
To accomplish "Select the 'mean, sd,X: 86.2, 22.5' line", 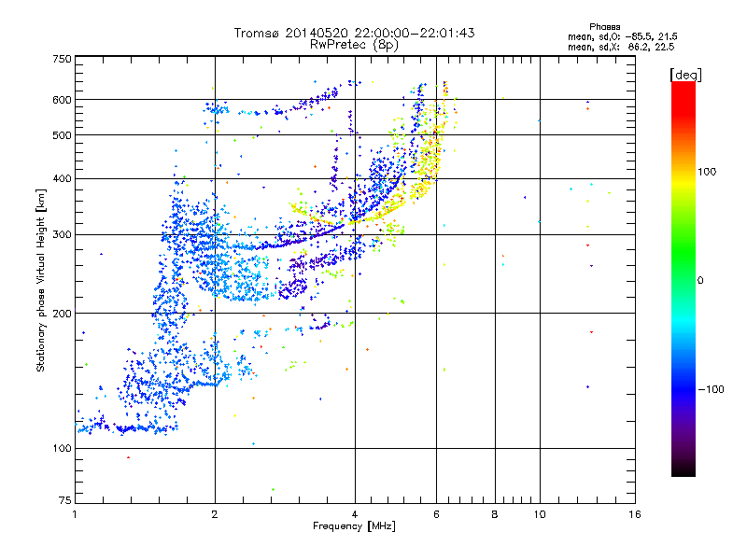I will click(621, 47).
